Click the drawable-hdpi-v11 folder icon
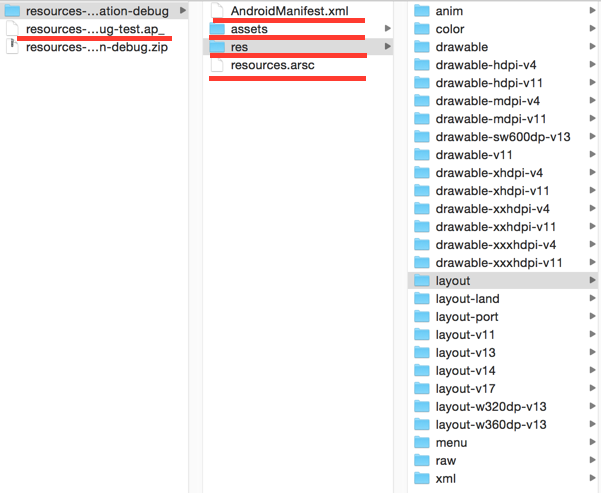This screenshot has height=493, width=601. (422, 83)
